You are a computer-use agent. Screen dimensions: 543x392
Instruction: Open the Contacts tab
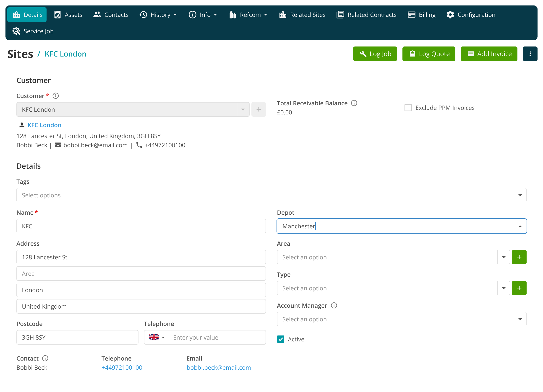[111, 15]
